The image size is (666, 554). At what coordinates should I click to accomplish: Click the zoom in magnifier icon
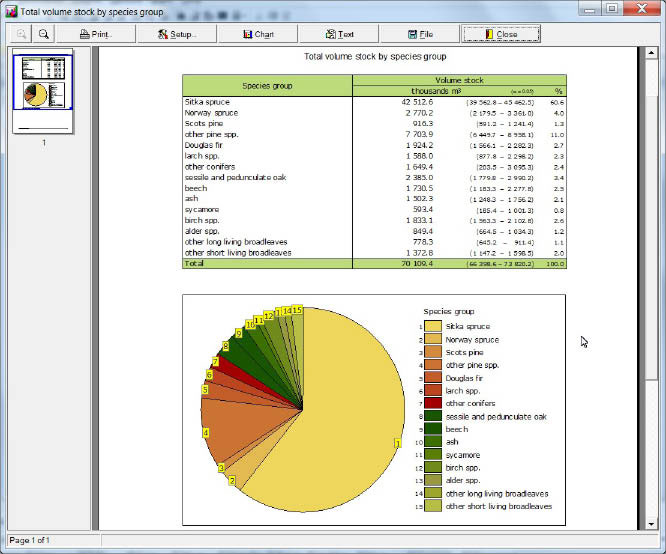click(x=21, y=34)
